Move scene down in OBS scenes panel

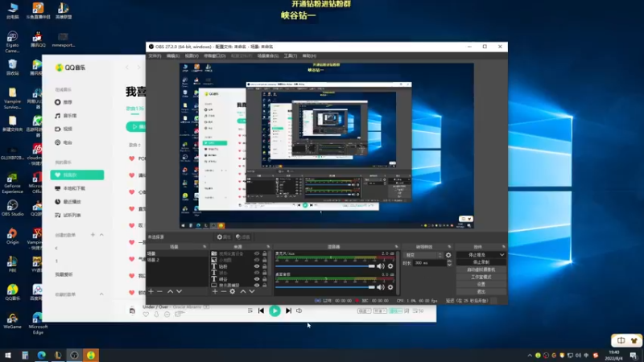pyautogui.click(x=179, y=291)
